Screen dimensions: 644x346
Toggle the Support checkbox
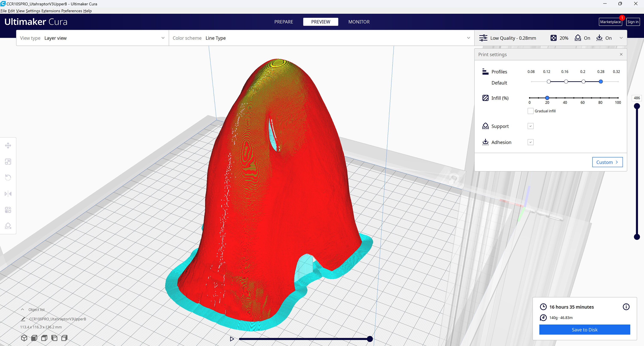pos(530,126)
